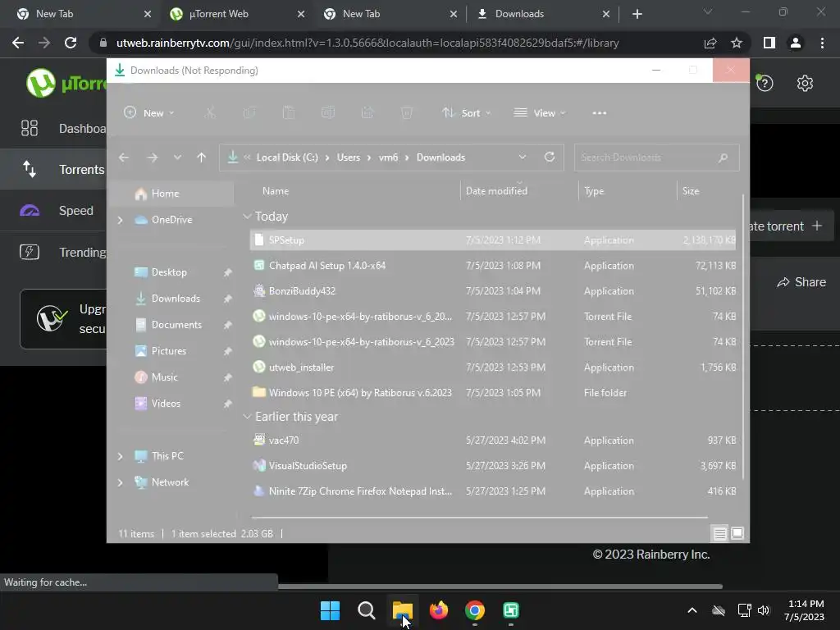840x630 pixels.
Task: Click the Copy icon in Explorer toolbar
Action: click(249, 113)
